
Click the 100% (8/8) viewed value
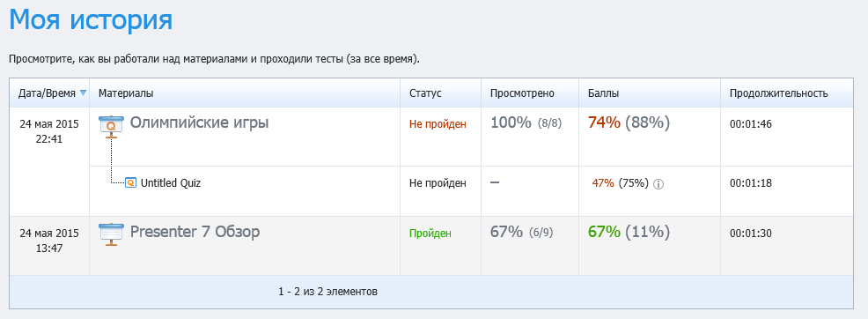(526, 122)
